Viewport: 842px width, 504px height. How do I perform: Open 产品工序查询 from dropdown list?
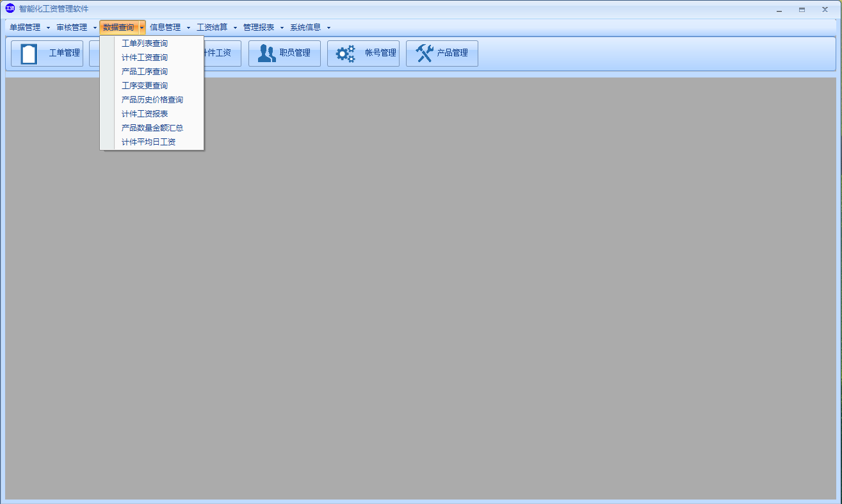coord(145,72)
